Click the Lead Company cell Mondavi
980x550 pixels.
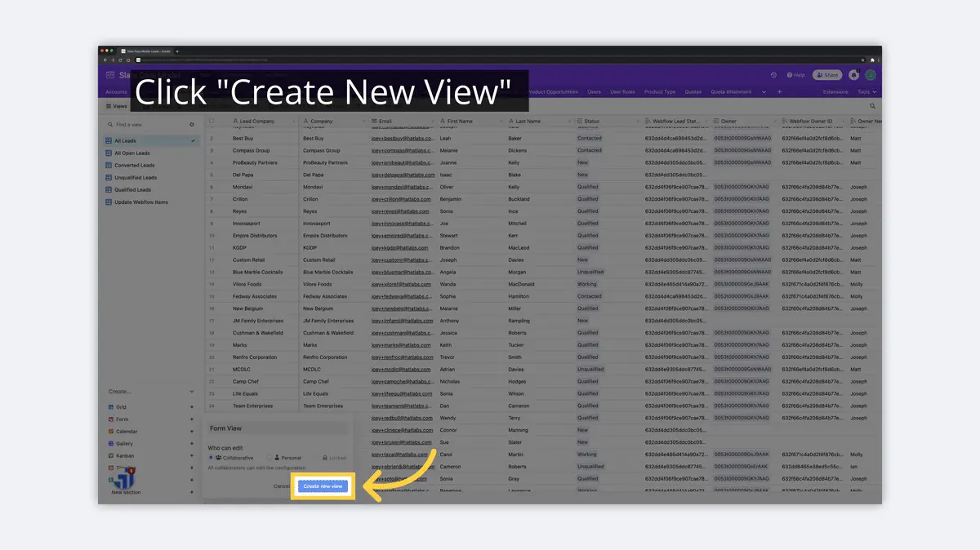click(243, 187)
